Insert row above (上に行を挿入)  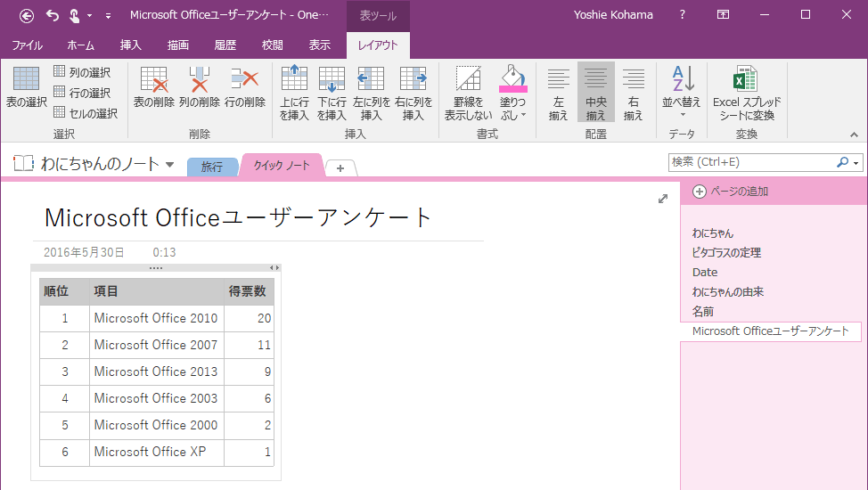294,93
